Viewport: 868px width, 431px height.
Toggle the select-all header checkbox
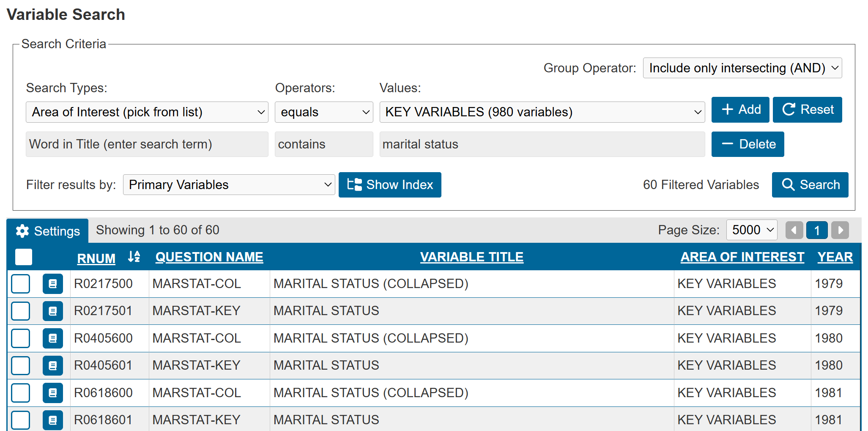[24, 257]
